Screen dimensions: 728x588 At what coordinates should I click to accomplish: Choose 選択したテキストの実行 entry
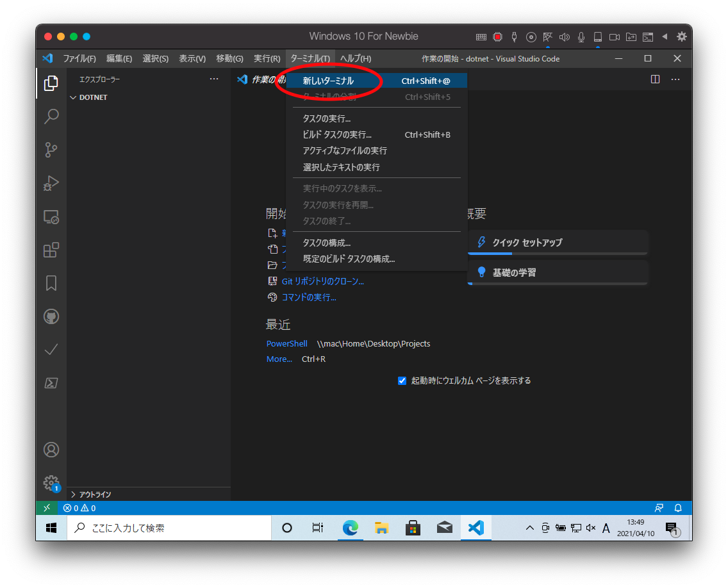point(377,167)
